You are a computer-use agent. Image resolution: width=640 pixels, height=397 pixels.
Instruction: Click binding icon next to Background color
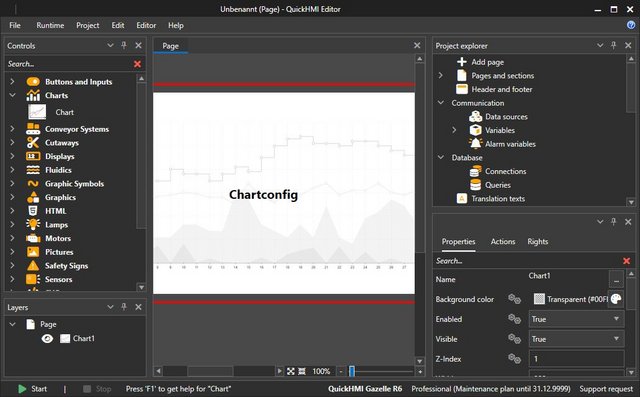[514, 299]
